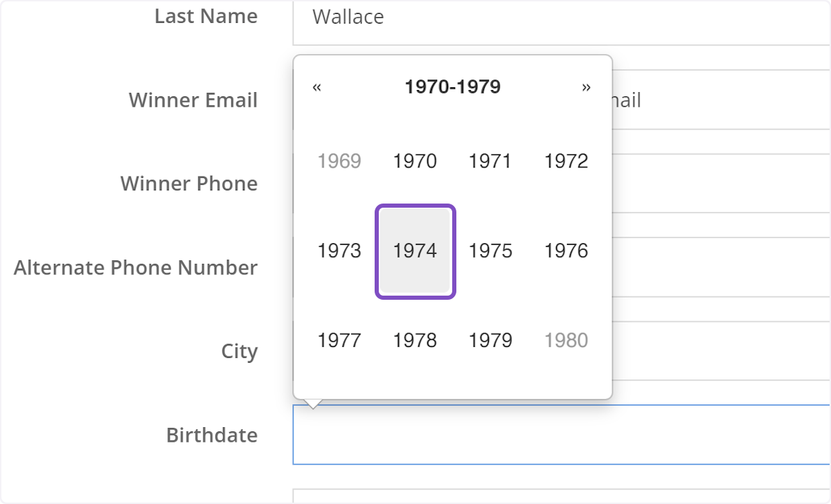
Task: Select year 1977 in the picker
Action: 339,340
